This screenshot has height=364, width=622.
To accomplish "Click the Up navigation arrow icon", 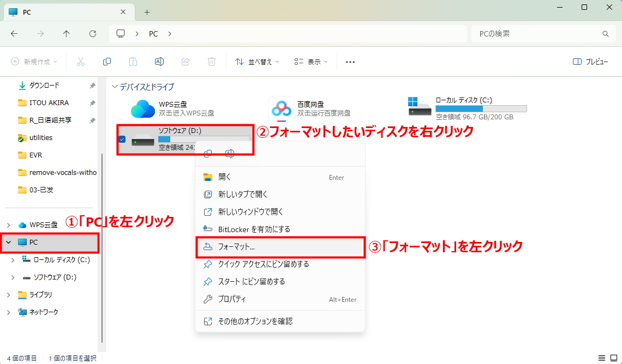I will coord(66,33).
